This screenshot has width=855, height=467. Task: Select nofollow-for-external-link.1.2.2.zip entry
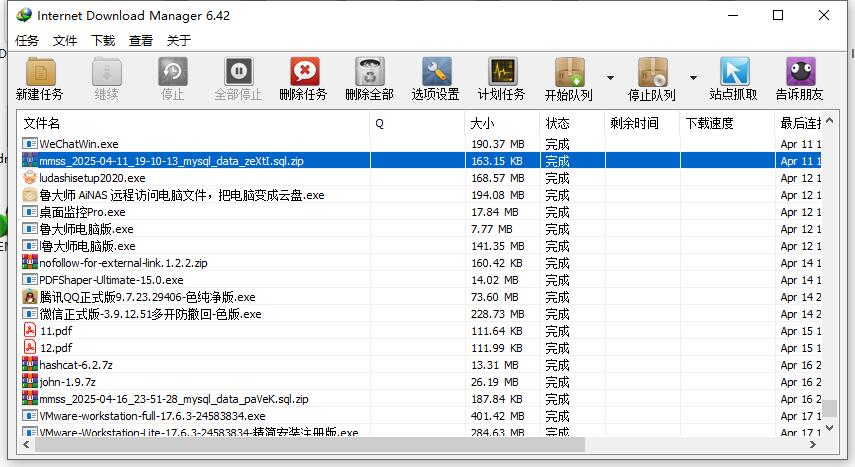click(x=421, y=262)
